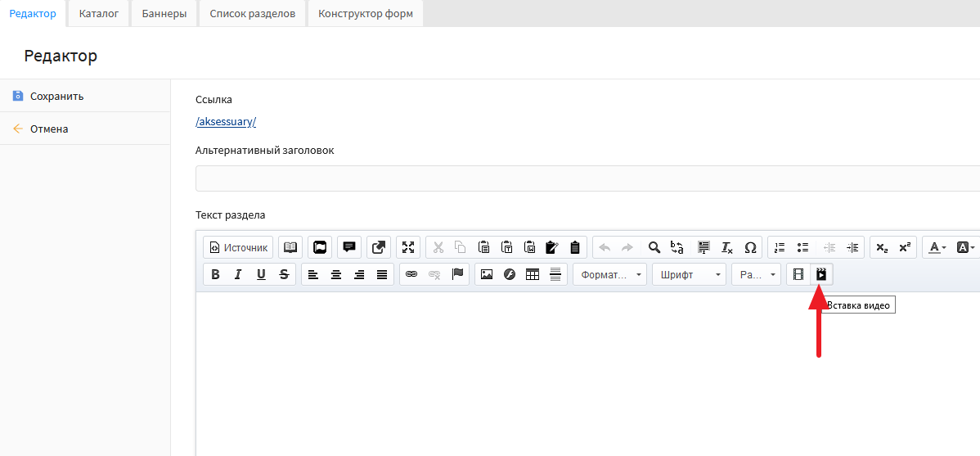Click the anchor flag icon
The height and width of the screenshot is (456, 980).
(457, 274)
